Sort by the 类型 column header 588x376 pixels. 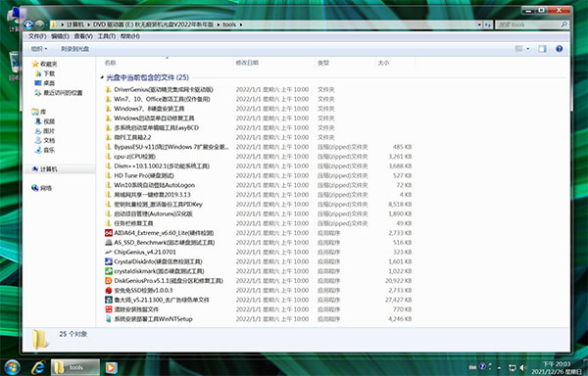pos(323,63)
